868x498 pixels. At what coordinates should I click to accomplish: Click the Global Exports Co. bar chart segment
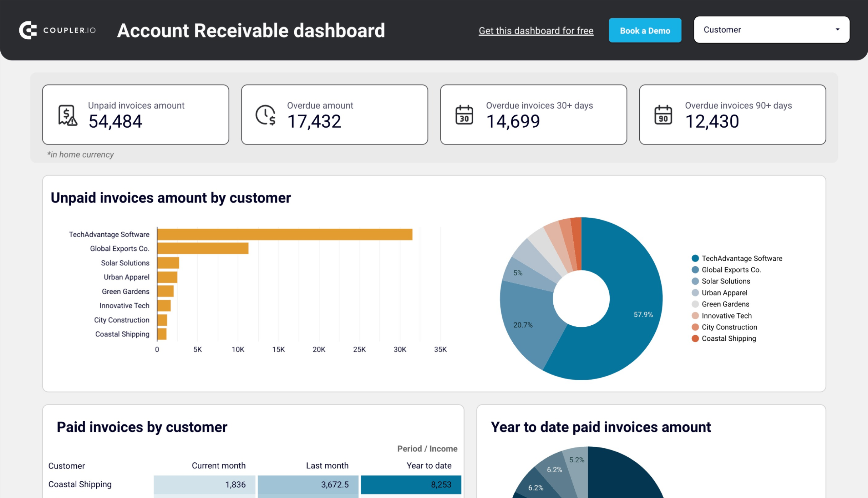pos(203,248)
